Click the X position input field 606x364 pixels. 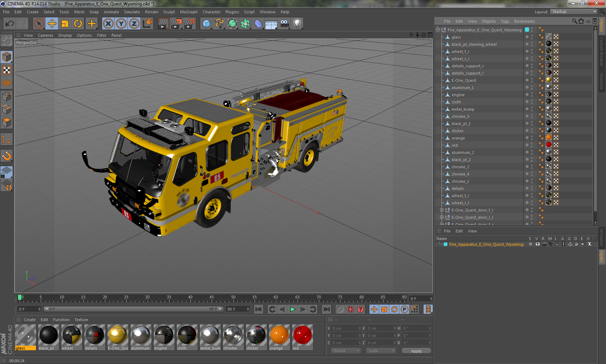tap(346, 328)
